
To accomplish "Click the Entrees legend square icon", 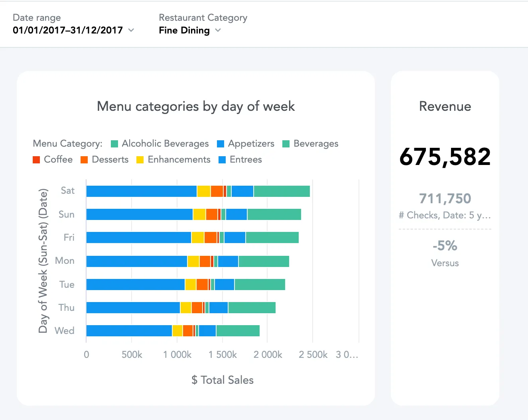I will (x=222, y=160).
